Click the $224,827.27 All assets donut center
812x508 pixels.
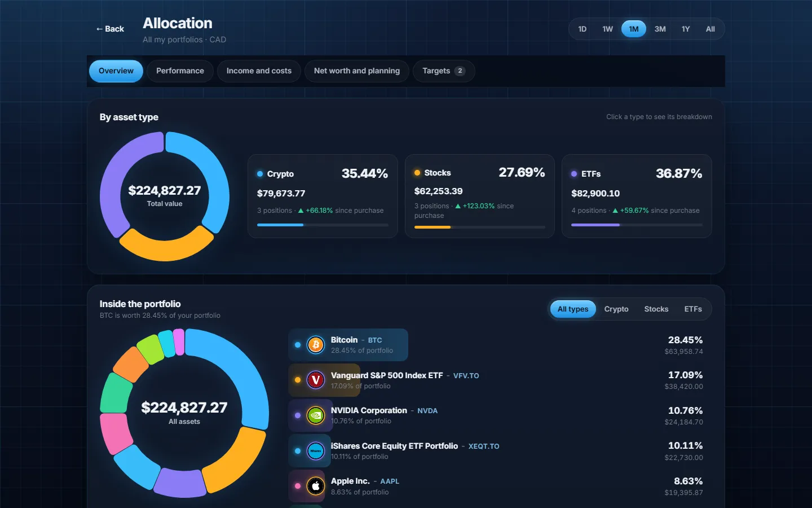point(184,413)
